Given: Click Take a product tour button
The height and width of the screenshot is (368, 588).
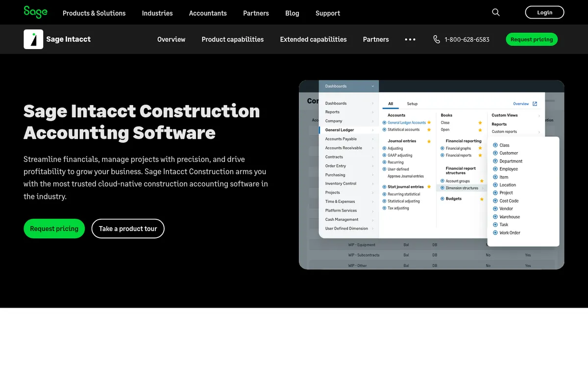Looking at the screenshot, I should 128,229.
